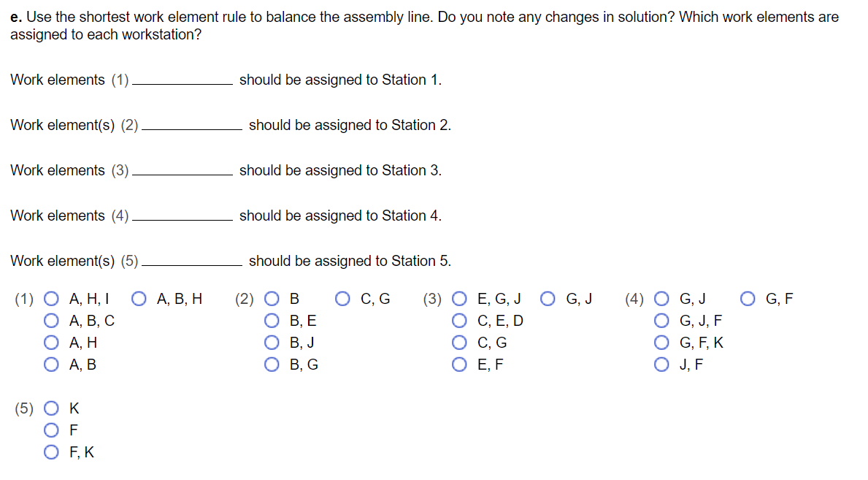
Task: Choose option B for question 2
Action: click(271, 297)
